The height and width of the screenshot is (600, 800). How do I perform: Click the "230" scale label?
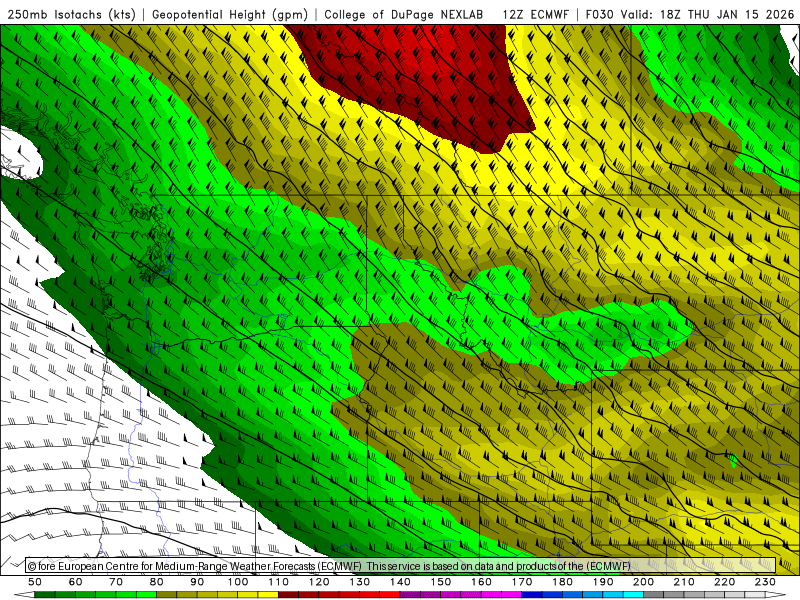pyautogui.click(x=765, y=582)
